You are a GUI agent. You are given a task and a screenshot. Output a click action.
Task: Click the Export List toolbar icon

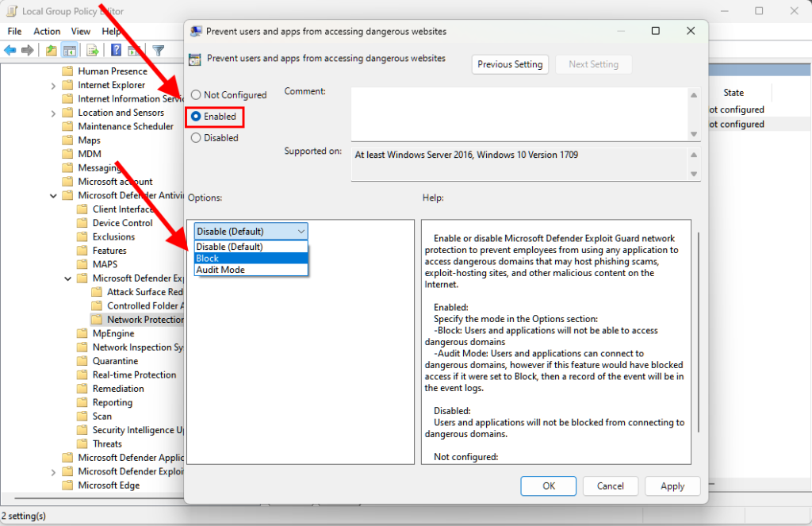click(93, 50)
